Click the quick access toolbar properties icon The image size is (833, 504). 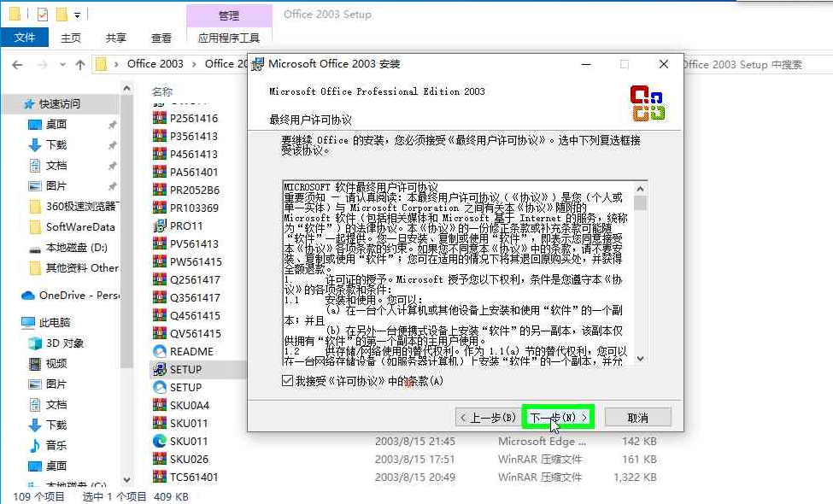[x=43, y=15]
